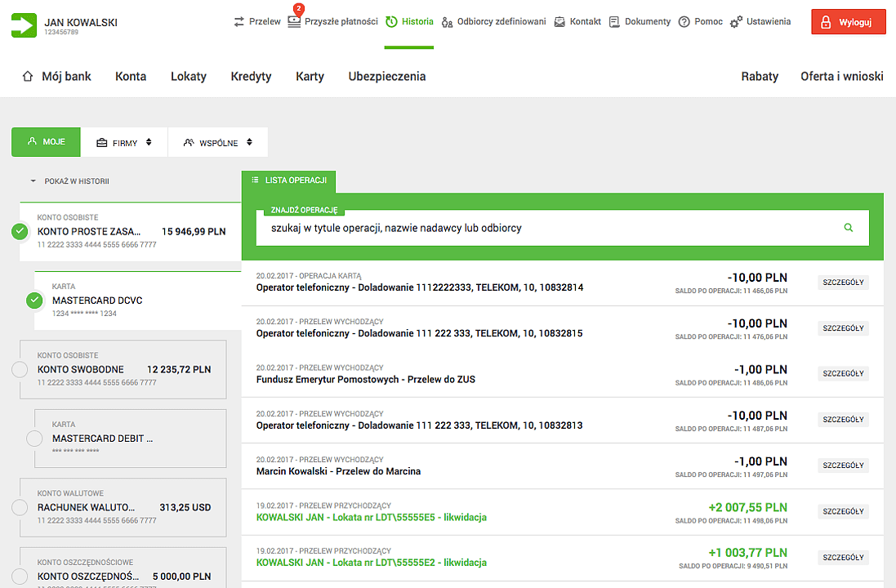The height and width of the screenshot is (588, 896).
Task: Open SZCZEGÓŁY for Lokata LDT\55555E5
Action: click(843, 511)
